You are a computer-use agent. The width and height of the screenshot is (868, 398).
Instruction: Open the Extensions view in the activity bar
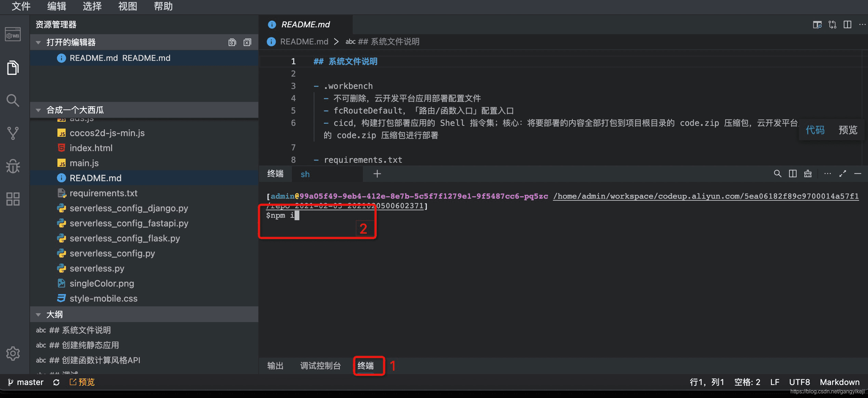click(x=13, y=199)
